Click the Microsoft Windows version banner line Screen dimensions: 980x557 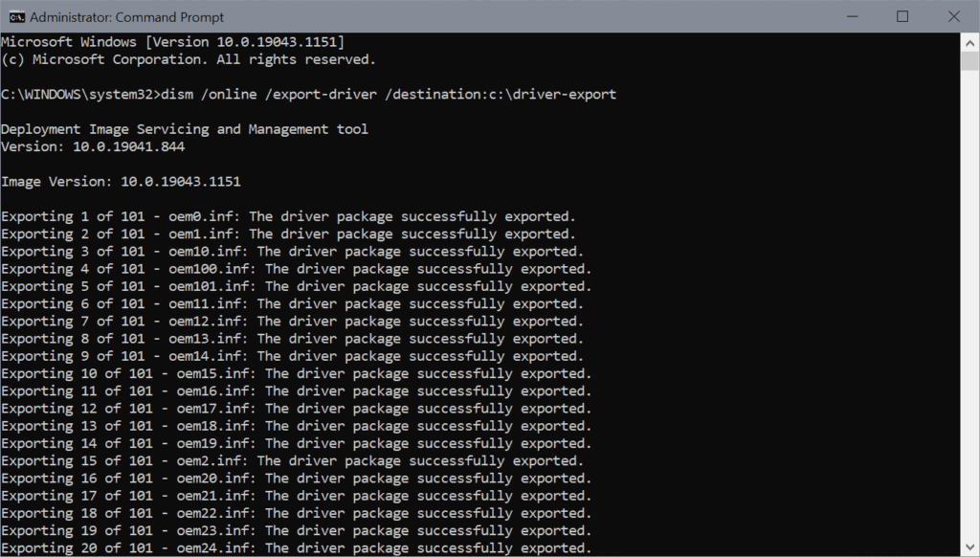(x=172, y=41)
